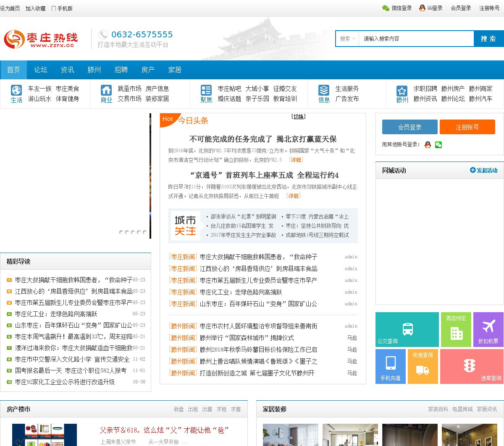Click the 发起活动 link

tap(483, 170)
